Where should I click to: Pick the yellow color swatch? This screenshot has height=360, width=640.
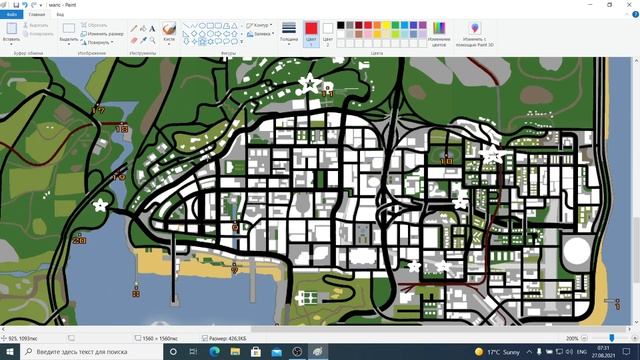point(386,25)
